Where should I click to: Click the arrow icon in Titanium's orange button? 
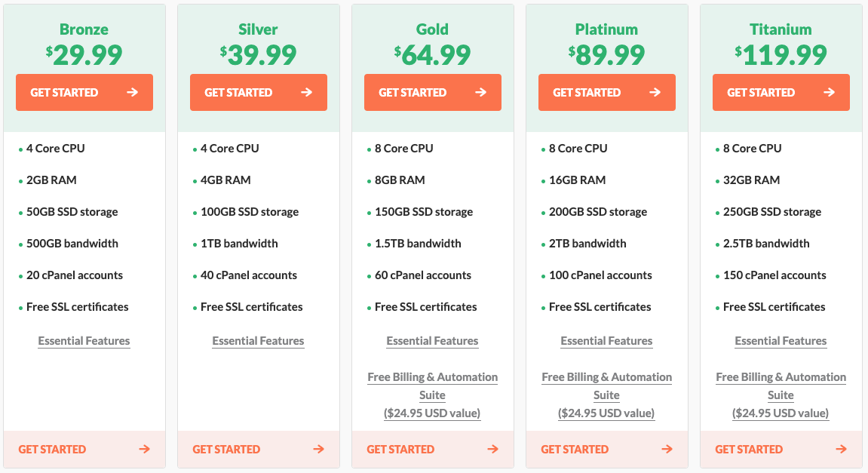(x=830, y=93)
